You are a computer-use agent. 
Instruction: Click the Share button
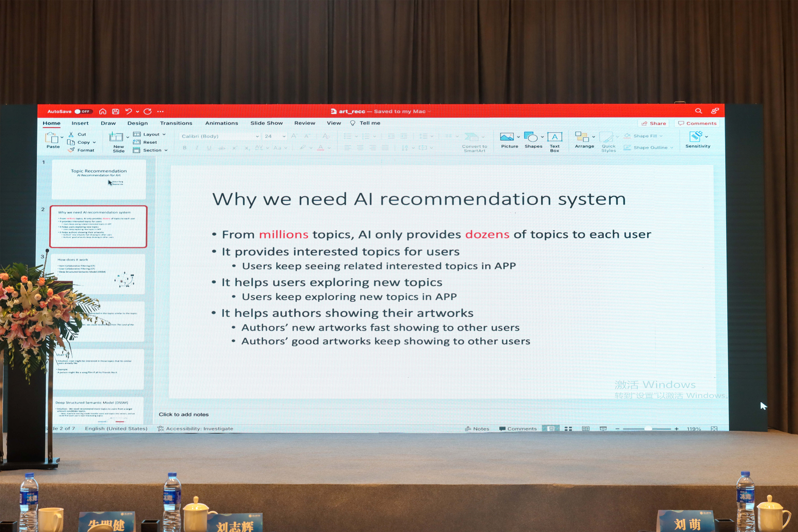click(x=653, y=124)
